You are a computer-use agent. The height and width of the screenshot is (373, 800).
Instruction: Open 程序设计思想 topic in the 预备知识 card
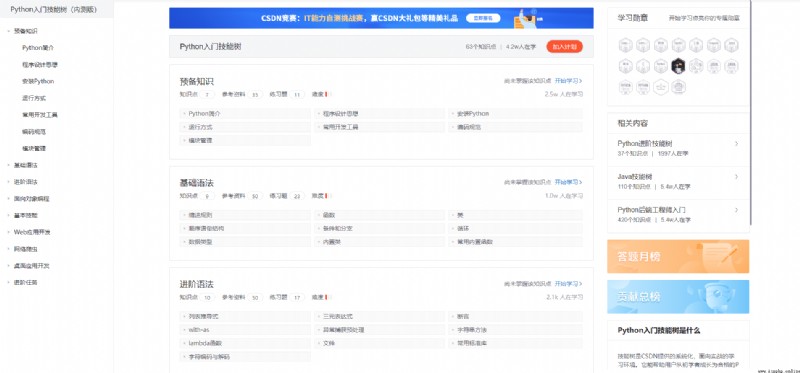click(380, 114)
